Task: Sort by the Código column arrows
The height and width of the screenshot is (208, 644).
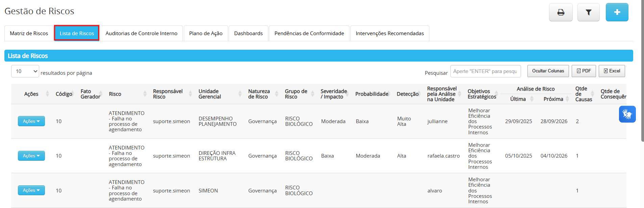Action: pos(73,94)
